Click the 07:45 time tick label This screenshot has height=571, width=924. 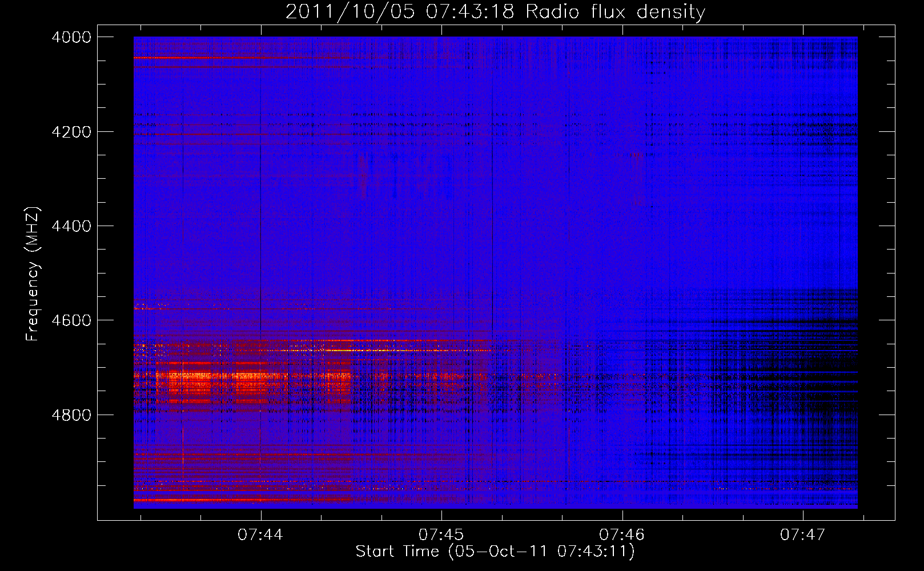(441, 535)
